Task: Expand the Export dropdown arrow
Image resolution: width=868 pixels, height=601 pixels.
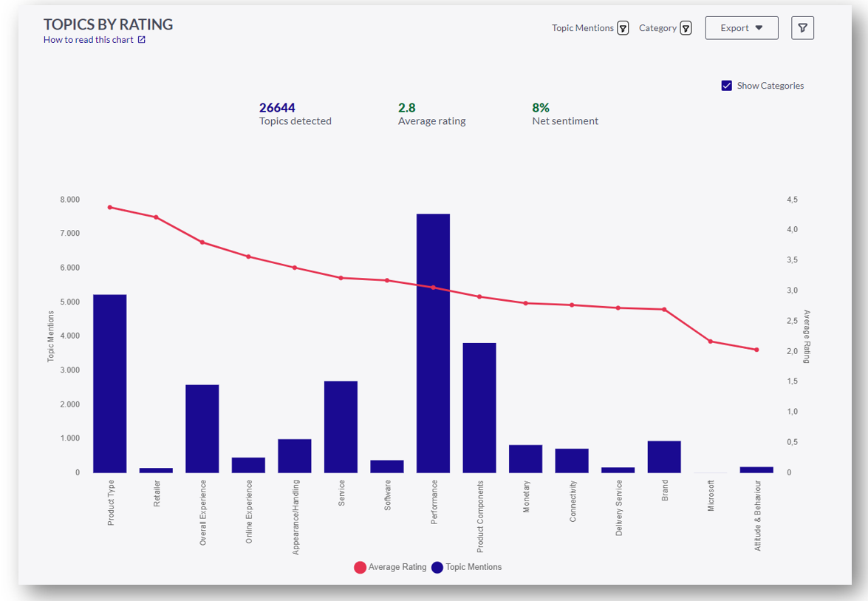Action: (x=757, y=27)
